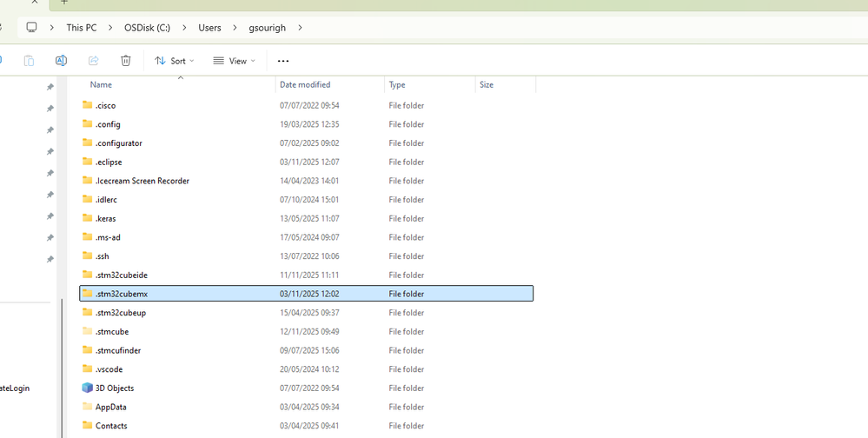This screenshot has width=868, height=438.
Task: Click date 19/03/2025 12:35
Action: (x=309, y=124)
